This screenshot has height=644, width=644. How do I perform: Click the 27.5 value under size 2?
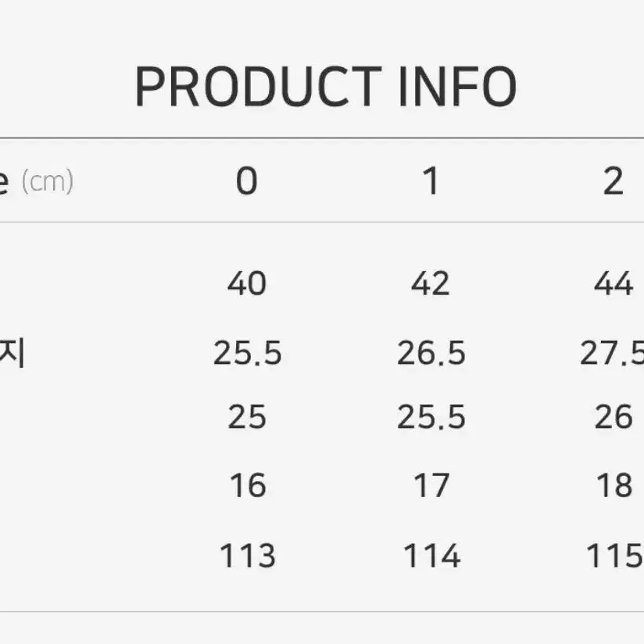point(612,352)
